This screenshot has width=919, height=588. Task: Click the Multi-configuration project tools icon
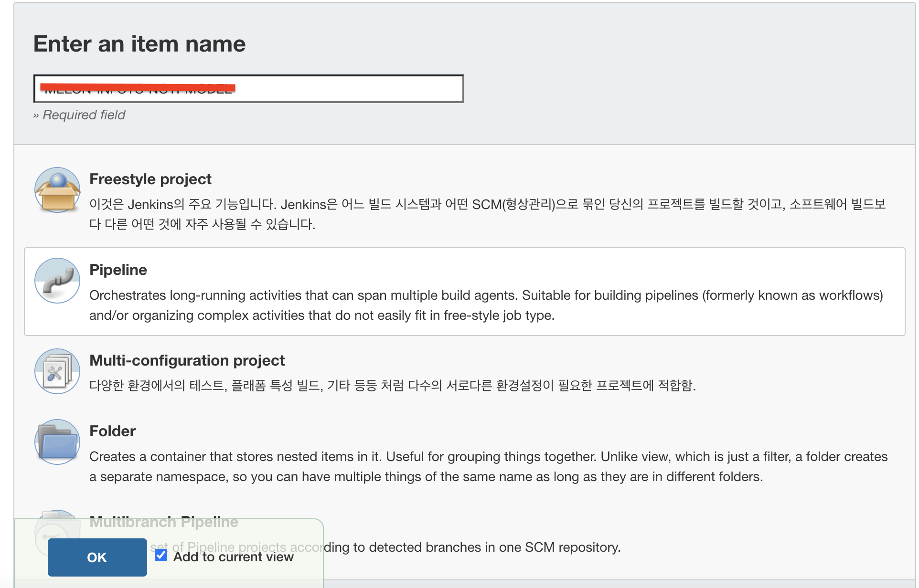tap(57, 371)
